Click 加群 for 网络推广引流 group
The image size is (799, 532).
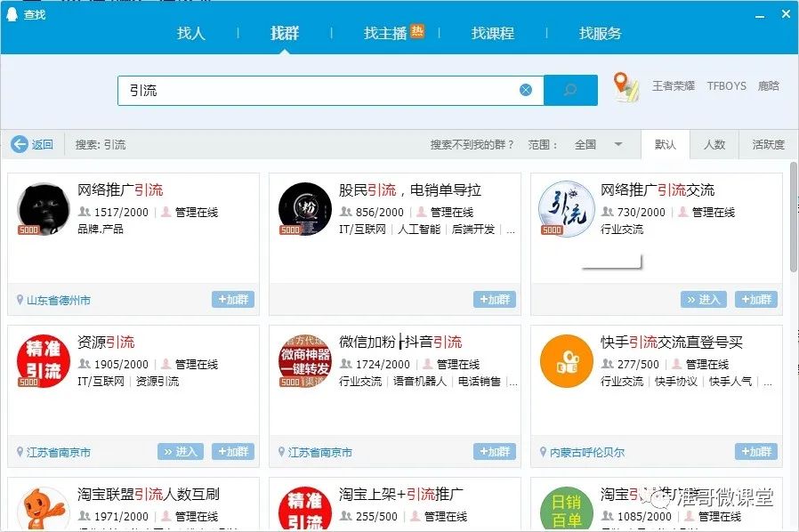click(233, 300)
